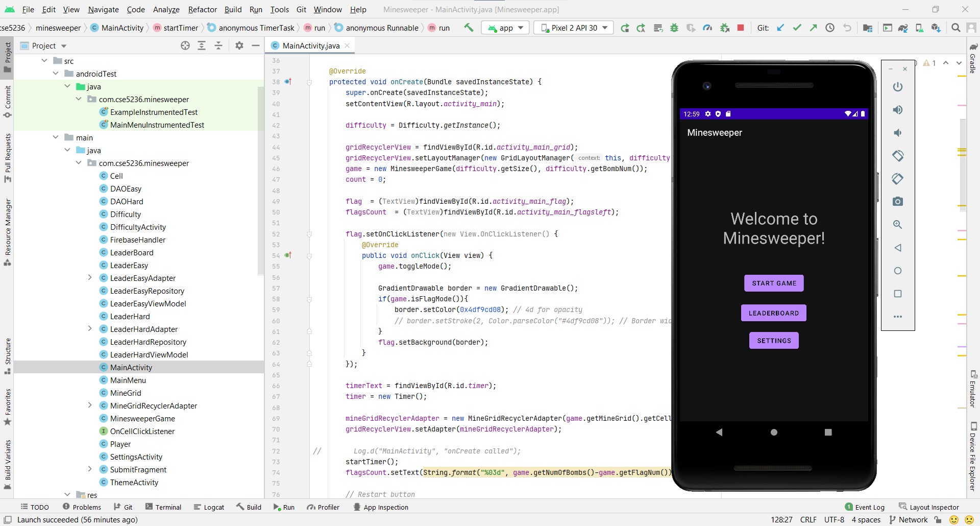Image resolution: width=980 pixels, height=526 pixels.
Task: Open the Build menu
Action: 233,9
